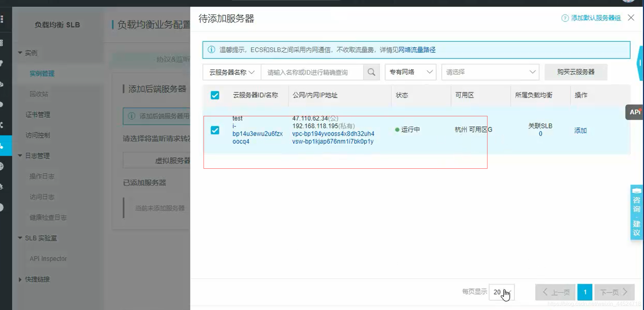Select page 1 in pagination
This screenshot has height=310, width=644.
click(x=585, y=292)
